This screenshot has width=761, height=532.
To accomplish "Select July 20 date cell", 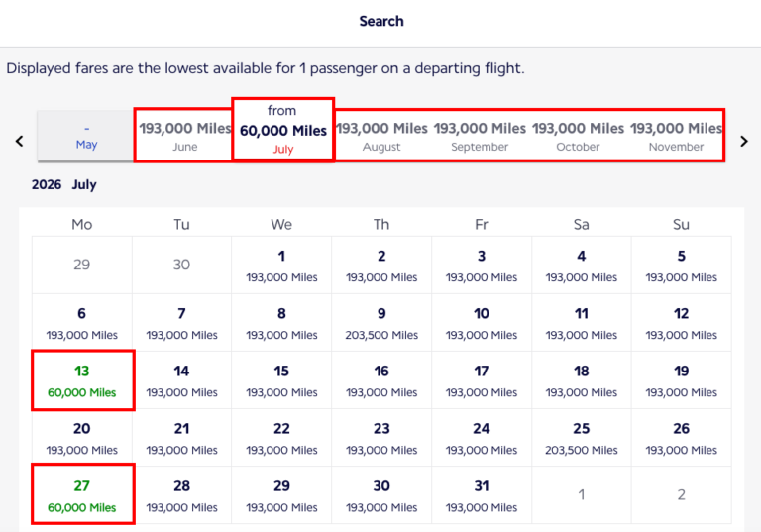I will (x=82, y=438).
